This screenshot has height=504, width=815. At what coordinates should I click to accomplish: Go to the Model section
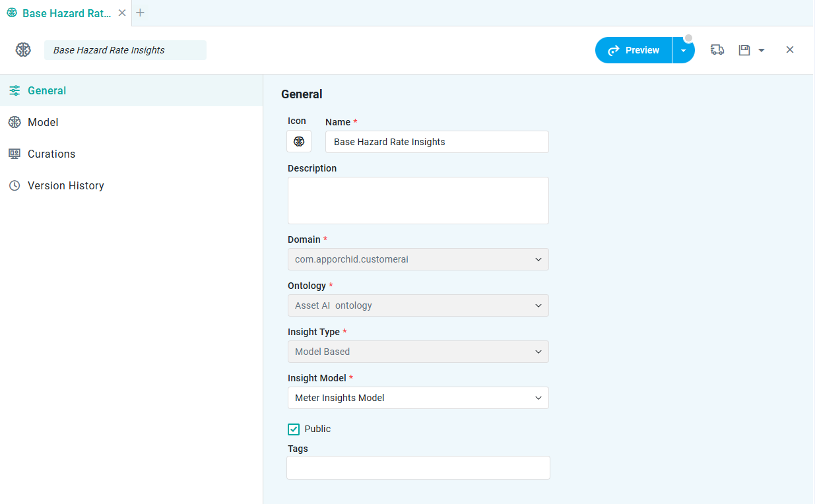pyautogui.click(x=43, y=122)
